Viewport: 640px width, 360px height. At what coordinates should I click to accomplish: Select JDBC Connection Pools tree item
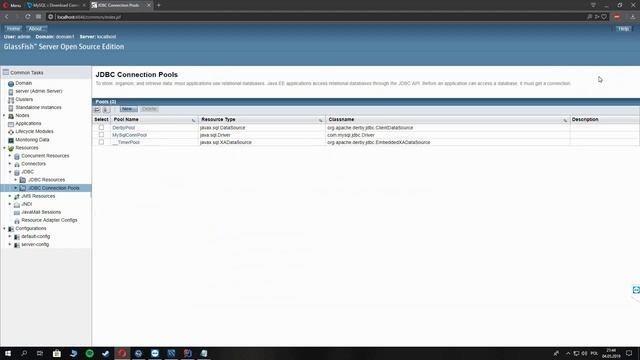tap(54, 188)
